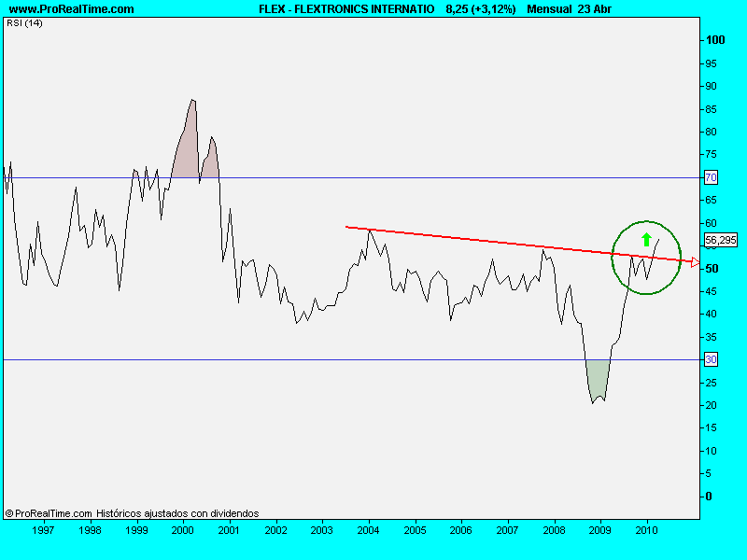Click the 25 value on RSI scale
This screenshot has width=747, height=560.
[711, 383]
